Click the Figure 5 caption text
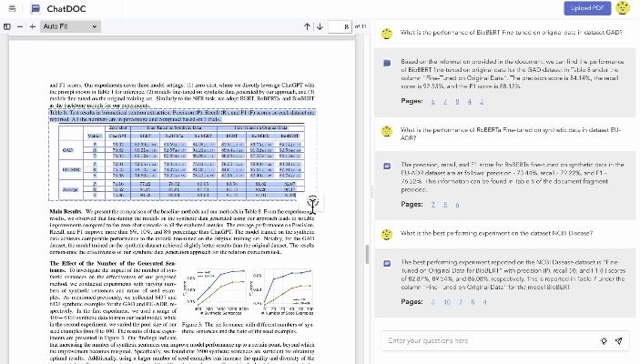The height and width of the screenshot is (364, 640). 248,328
